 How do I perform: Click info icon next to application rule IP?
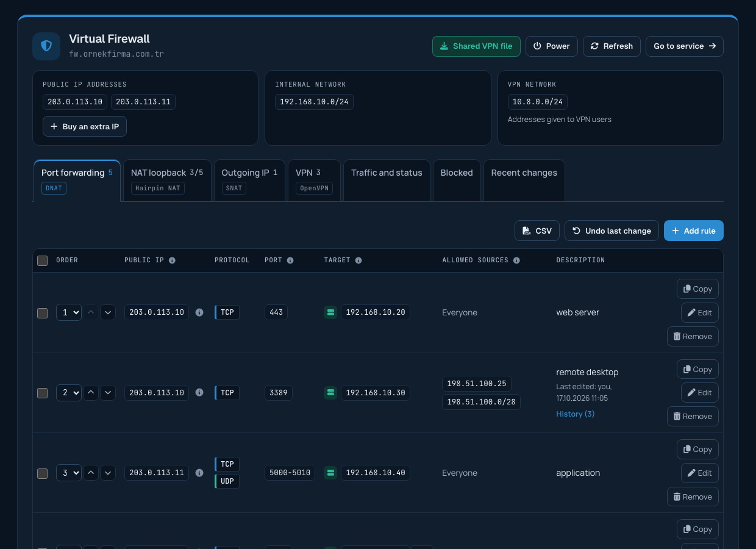pos(199,473)
